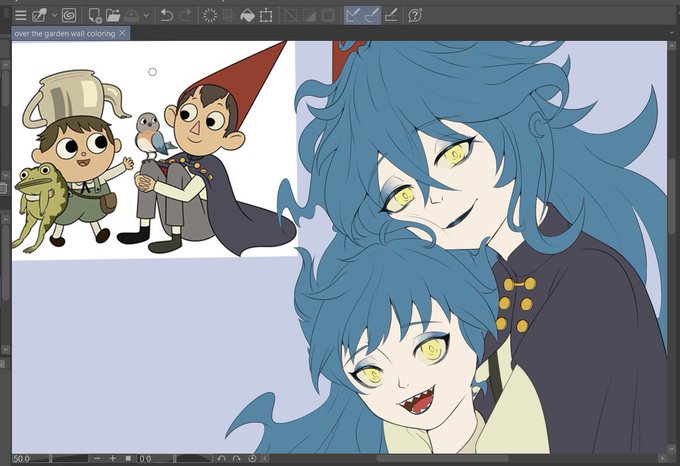This screenshot has height=466, width=680.
Task: Fill with the paint bucket icon
Action: pos(247,16)
